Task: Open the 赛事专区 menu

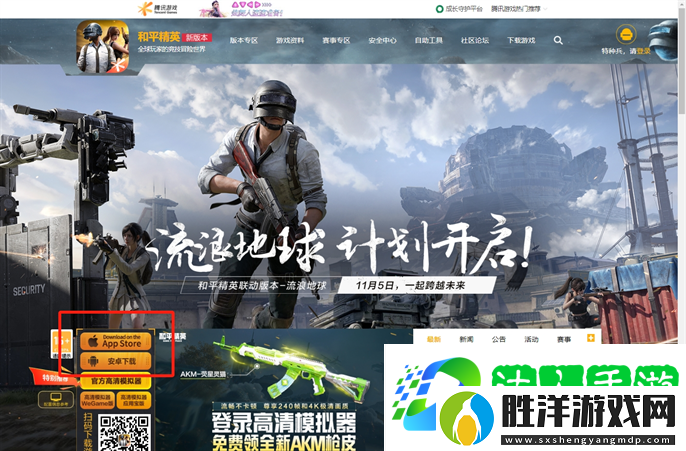Action: click(x=336, y=40)
